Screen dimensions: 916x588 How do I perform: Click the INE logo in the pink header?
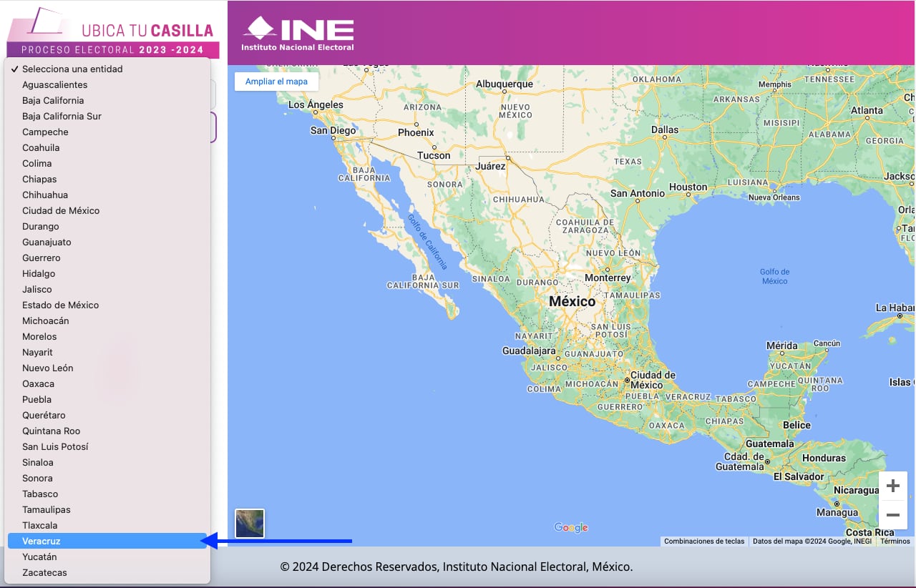click(297, 29)
